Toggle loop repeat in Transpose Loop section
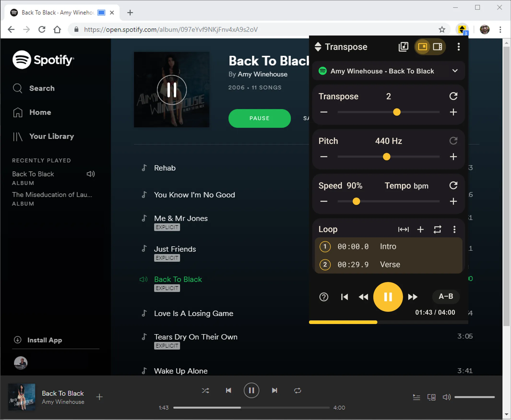 pos(437,229)
